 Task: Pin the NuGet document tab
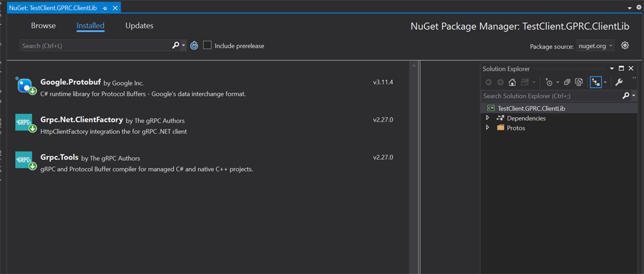pyautogui.click(x=105, y=8)
